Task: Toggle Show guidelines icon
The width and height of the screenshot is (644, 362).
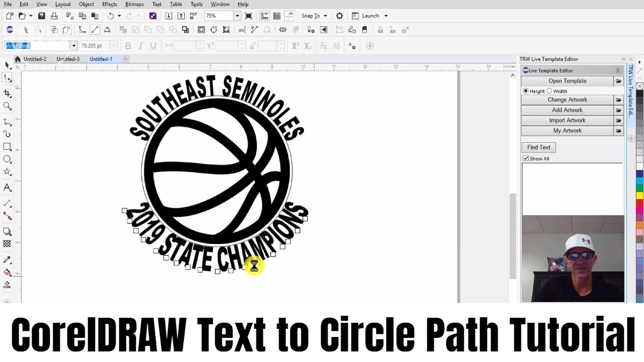Action: [289, 16]
